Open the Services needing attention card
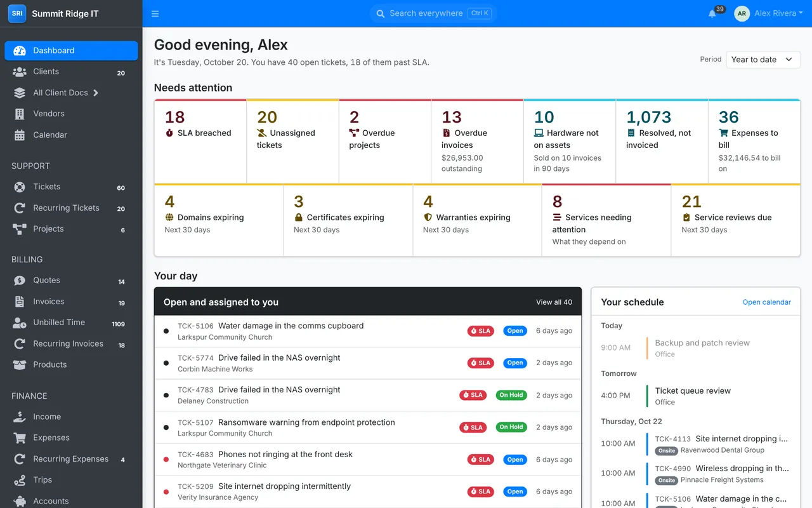Image resolution: width=812 pixels, height=508 pixels. pyautogui.click(x=606, y=220)
